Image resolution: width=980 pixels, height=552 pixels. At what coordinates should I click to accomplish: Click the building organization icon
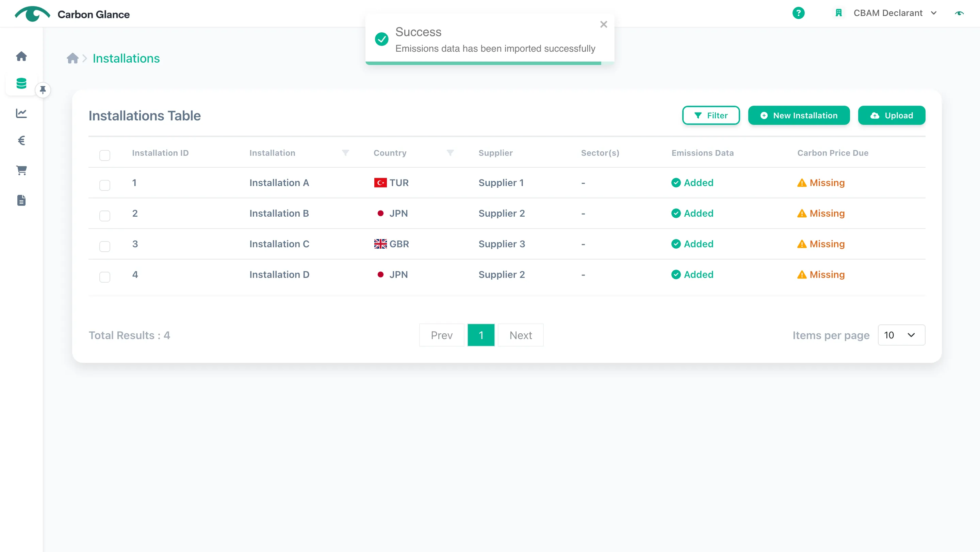(838, 13)
